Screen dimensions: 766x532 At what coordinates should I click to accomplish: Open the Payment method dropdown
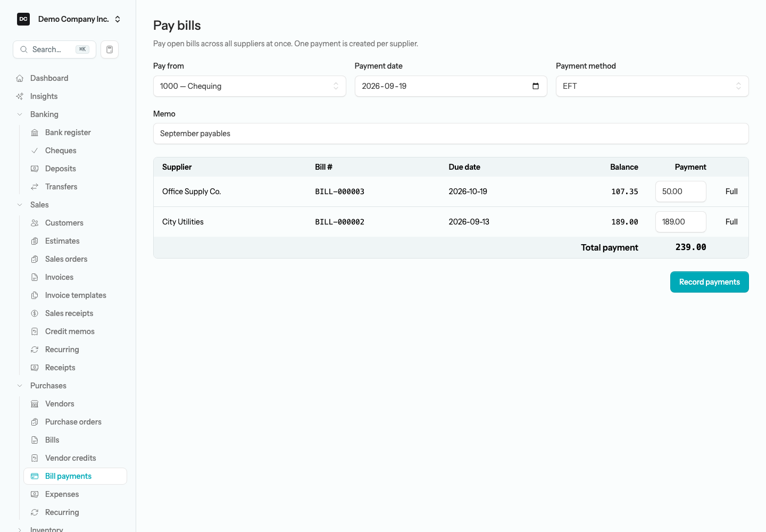652,86
